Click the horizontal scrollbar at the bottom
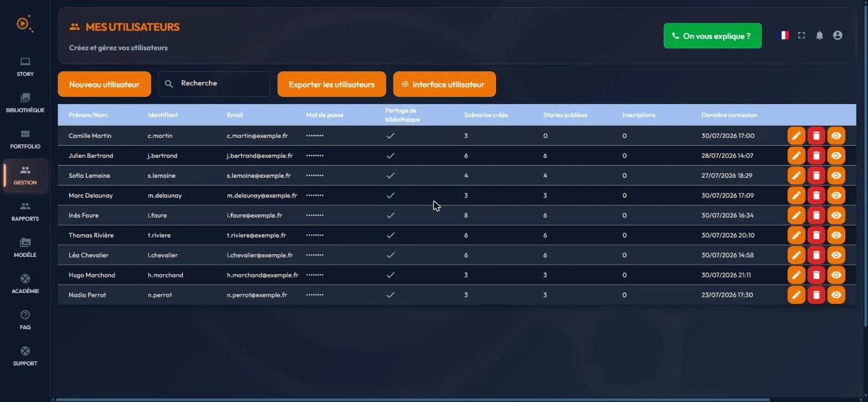This screenshot has height=402, width=868. tap(412, 399)
